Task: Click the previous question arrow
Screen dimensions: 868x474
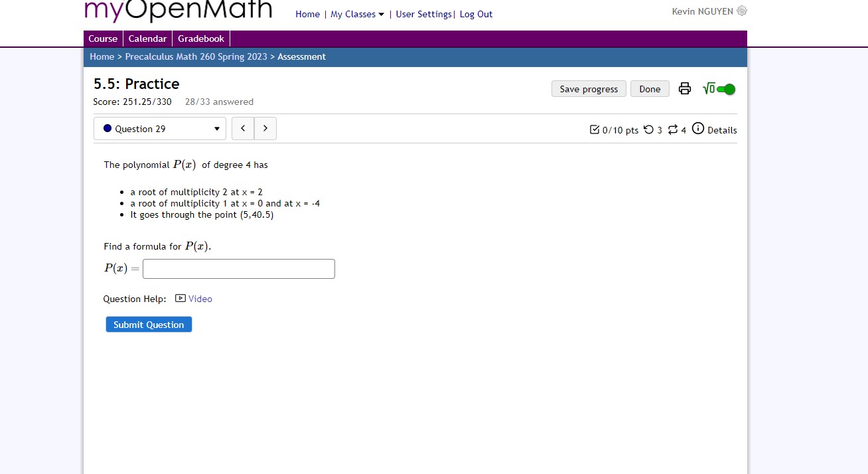Action: pos(243,128)
